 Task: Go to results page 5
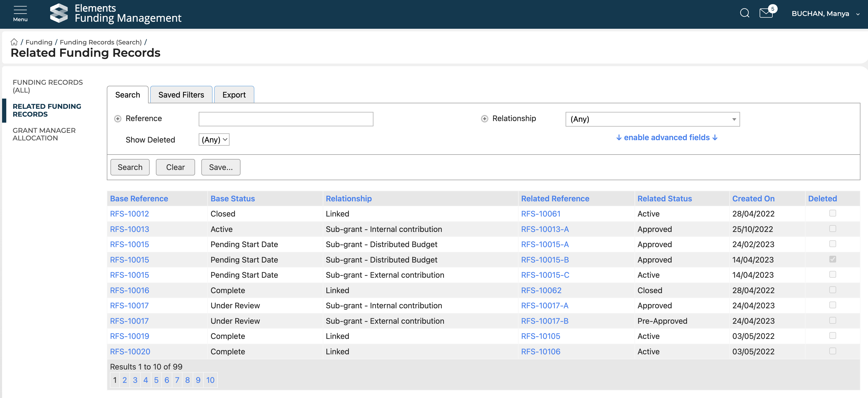(156, 380)
